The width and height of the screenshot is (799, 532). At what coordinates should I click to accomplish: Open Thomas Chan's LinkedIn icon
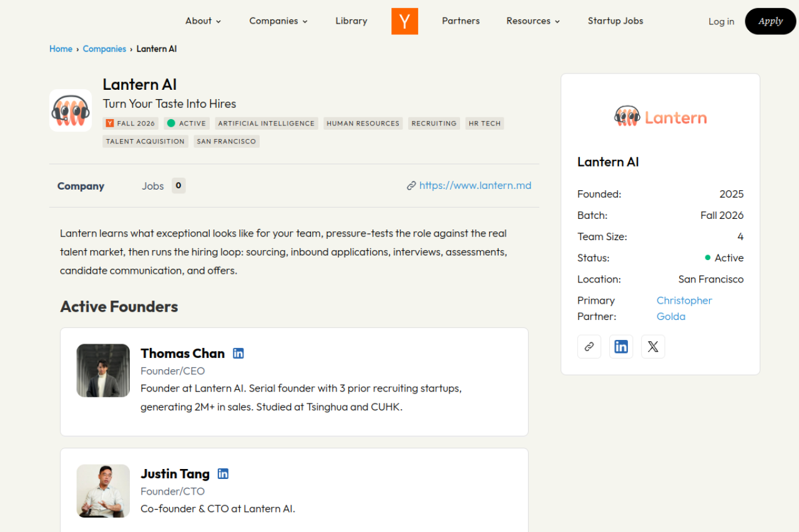(238, 353)
